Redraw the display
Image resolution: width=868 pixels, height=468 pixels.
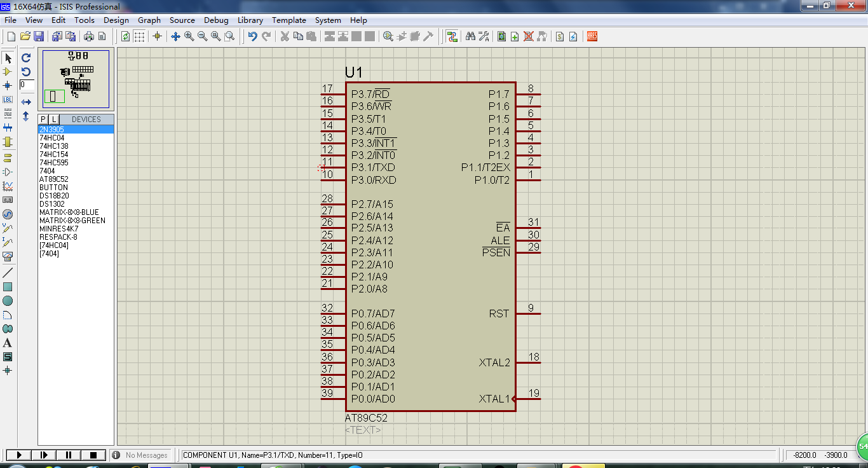click(125, 36)
